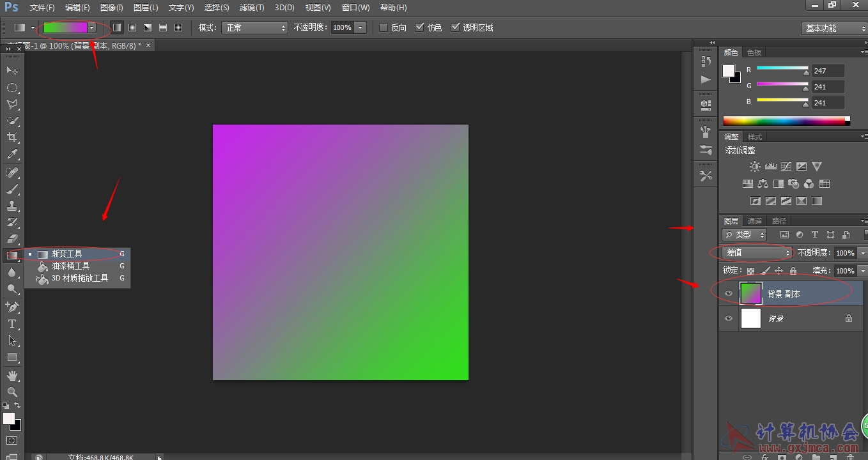The width and height of the screenshot is (868, 460).
Task: Select the Zoom tool
Action: click(12, 392)
